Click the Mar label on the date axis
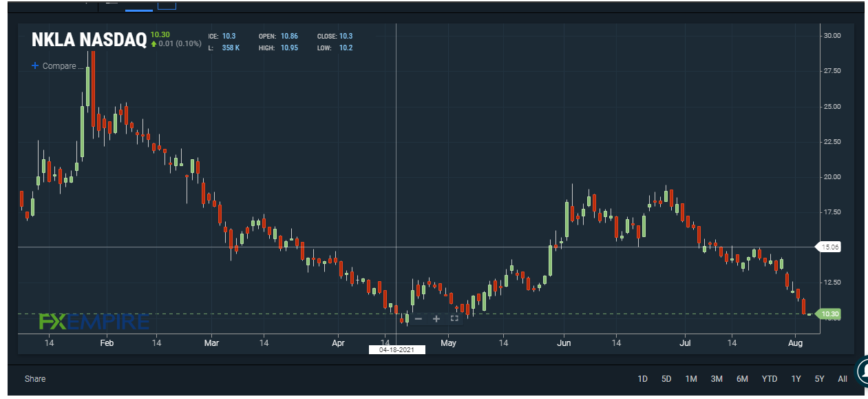This screenshot has height=399, width=868. [x=211, y=342]
